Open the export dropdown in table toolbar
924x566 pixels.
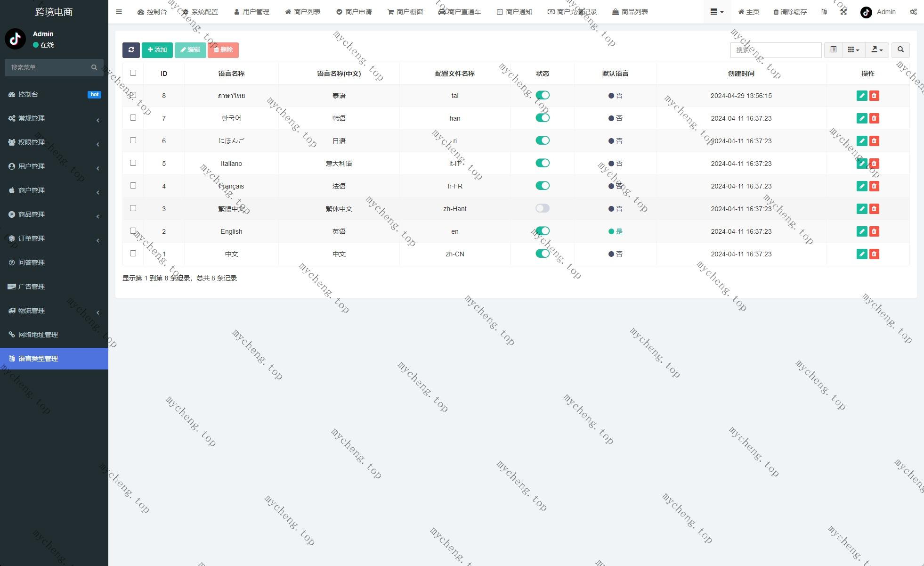click(x=877, y=50)
